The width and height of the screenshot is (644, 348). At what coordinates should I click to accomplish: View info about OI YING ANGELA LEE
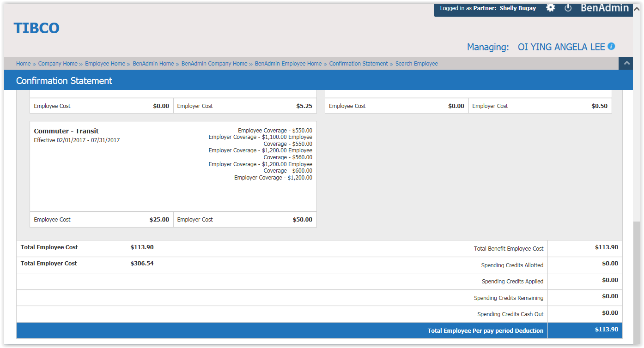click(x=611, y=47)
